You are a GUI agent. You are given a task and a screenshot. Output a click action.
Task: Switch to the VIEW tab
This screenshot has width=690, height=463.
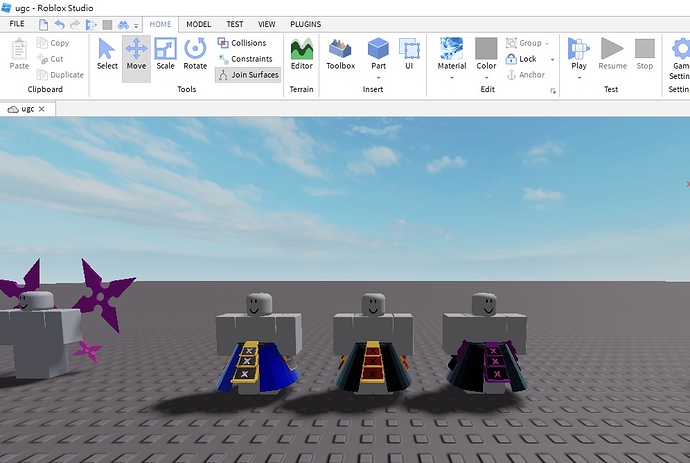[267, 24]
